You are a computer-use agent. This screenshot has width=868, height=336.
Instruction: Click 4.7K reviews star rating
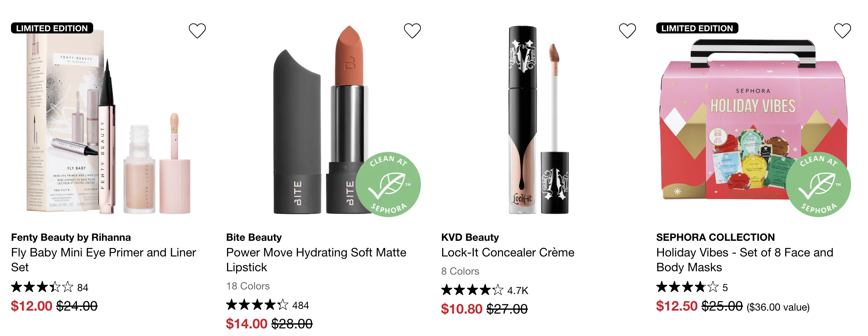point(485,290)
